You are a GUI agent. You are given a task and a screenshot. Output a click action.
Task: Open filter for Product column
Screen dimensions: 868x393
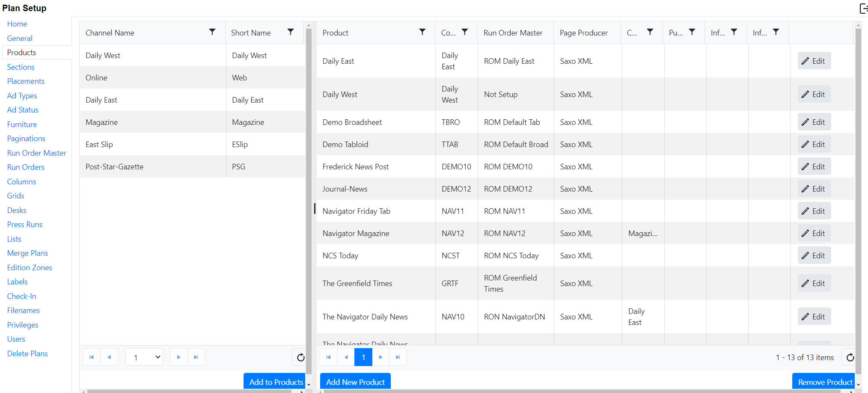pos(422,32)
